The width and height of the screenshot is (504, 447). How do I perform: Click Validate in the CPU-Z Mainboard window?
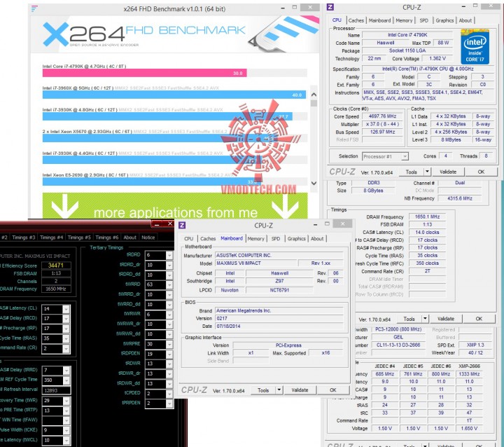pyautogui.click(x=300, y=390)
